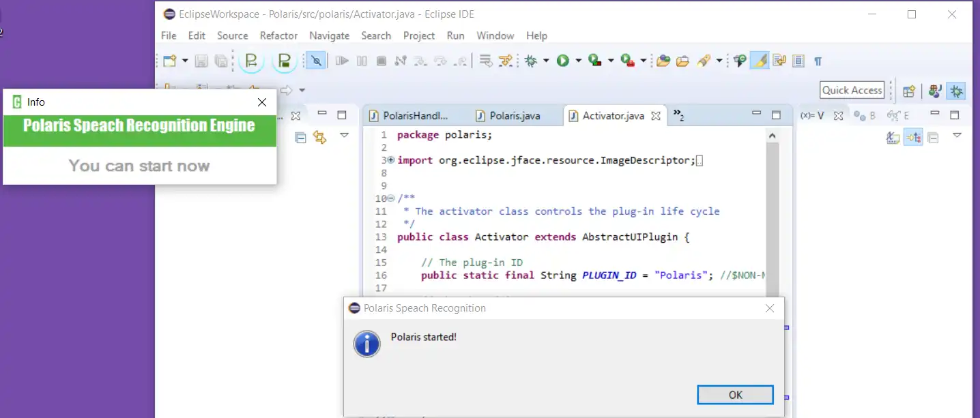Open the Search flashlight dropdown arrow
The image size is (980, 418).
[719, 61]
